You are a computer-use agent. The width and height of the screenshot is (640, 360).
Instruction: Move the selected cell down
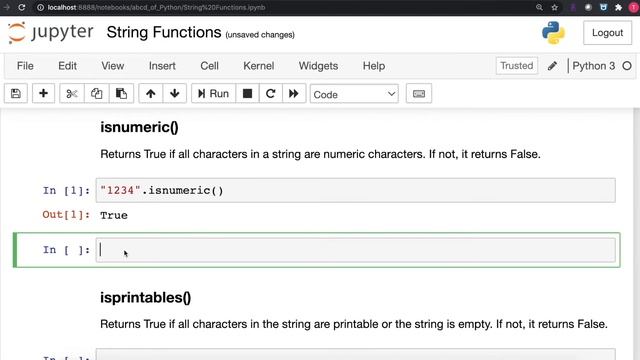pos(175,93)
